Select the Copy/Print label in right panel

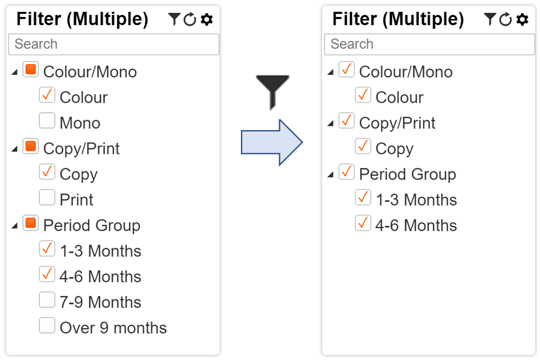coord(397,123)
